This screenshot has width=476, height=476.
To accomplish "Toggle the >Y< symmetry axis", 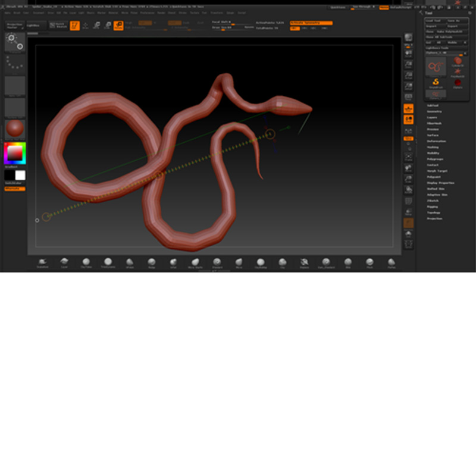I will click(x=305, y=28).
